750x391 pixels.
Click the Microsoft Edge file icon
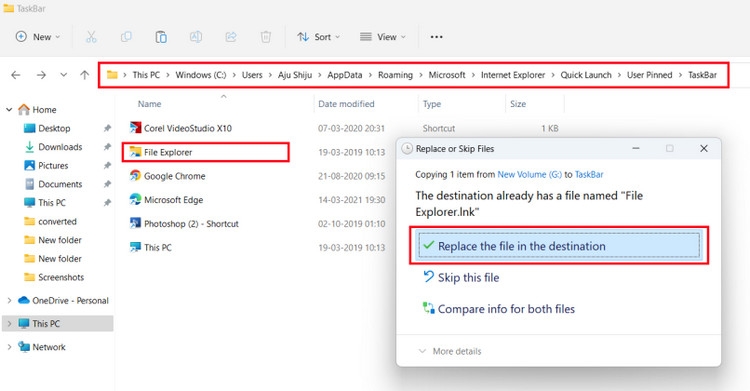click(135, 200)
